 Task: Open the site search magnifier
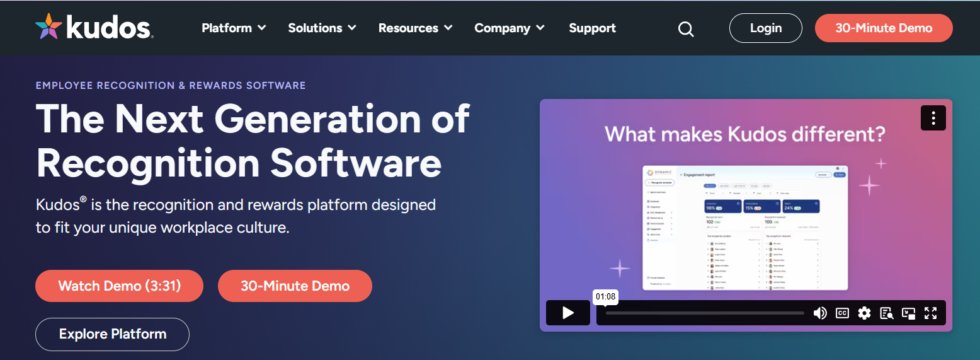tap(686, 29)
